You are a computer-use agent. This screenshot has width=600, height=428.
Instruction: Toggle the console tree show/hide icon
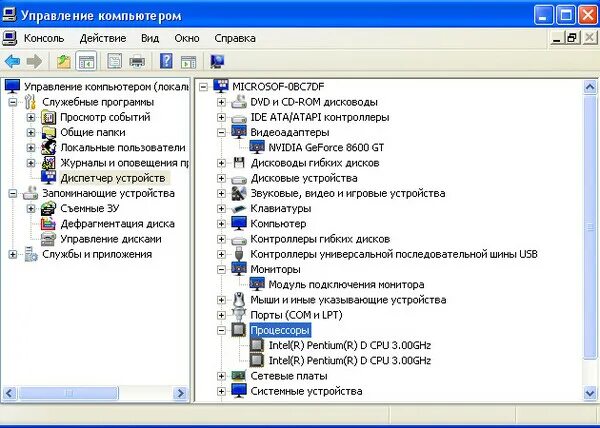86,61
